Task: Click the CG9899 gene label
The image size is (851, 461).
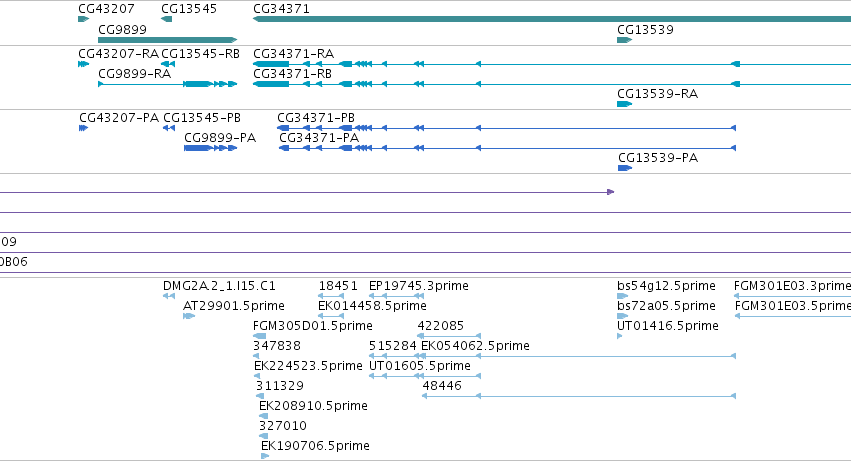Action: (x=123, y=29)
